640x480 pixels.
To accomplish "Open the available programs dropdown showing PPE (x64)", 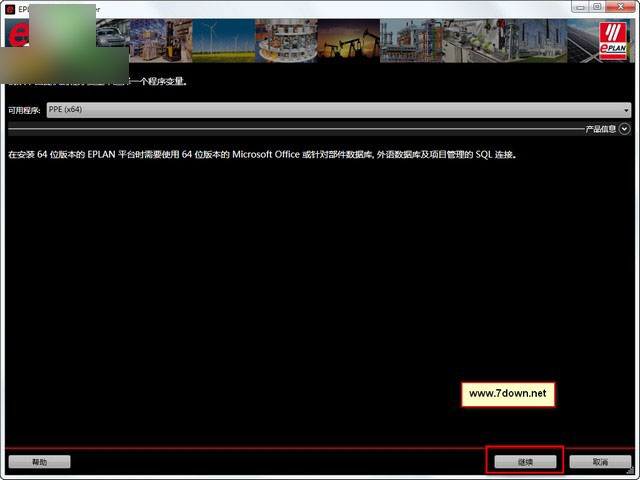I will 338,110.
